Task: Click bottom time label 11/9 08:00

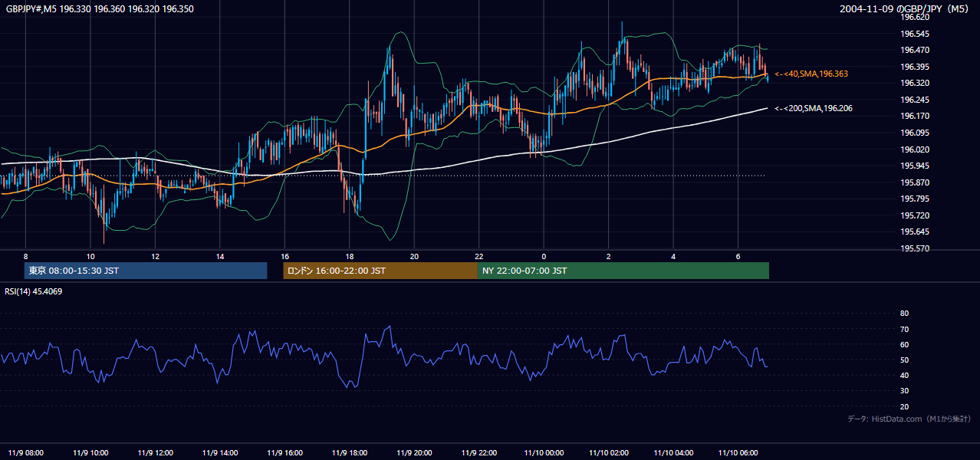Action: tap(25, 452)
